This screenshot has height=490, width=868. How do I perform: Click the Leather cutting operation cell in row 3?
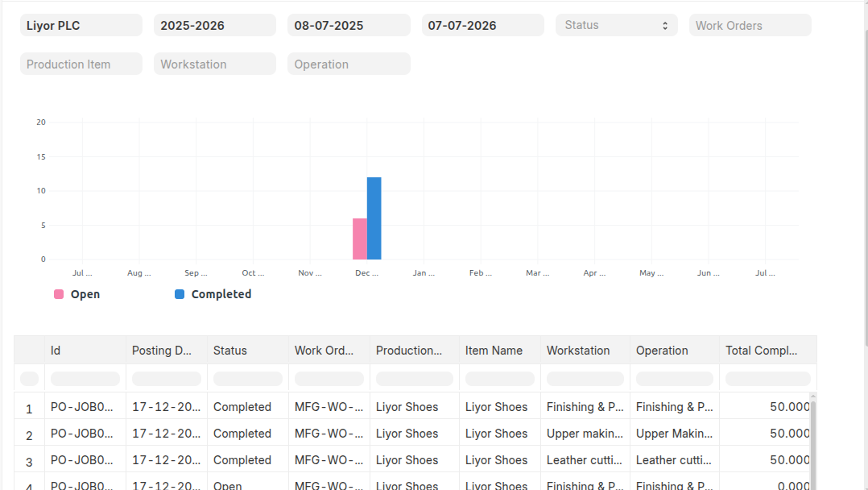674,460
